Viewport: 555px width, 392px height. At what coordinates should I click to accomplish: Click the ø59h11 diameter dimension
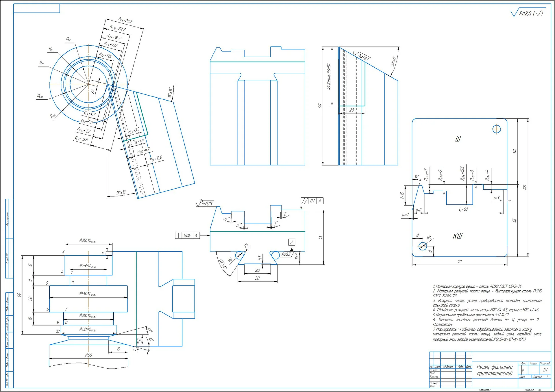click(x=88, y=293)
